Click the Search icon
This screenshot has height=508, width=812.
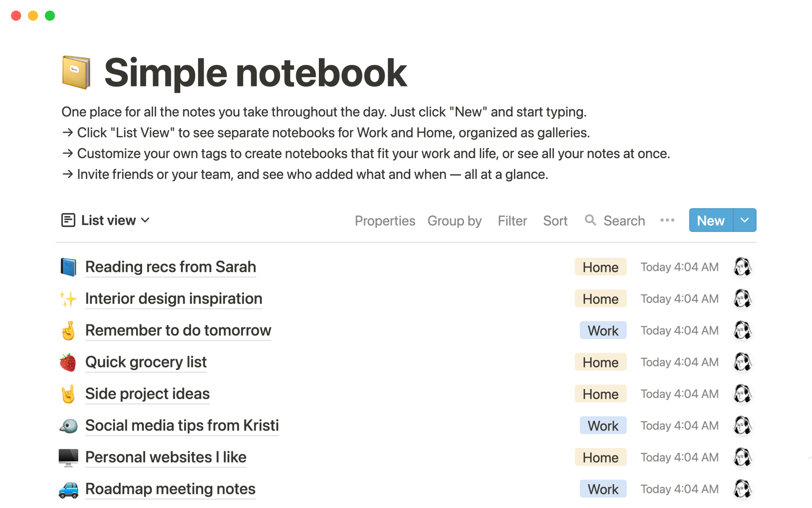[590, 221]
